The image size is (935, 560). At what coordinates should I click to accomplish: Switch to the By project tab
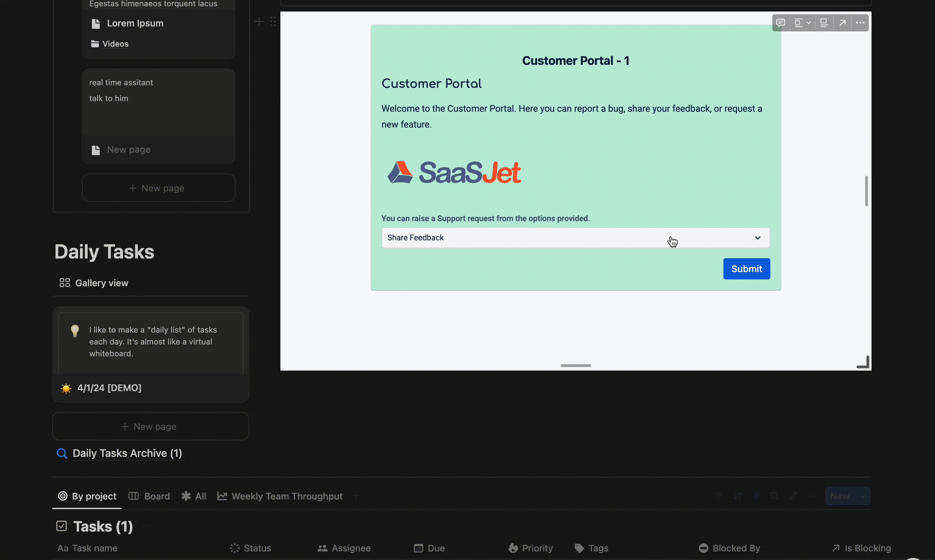87,496
